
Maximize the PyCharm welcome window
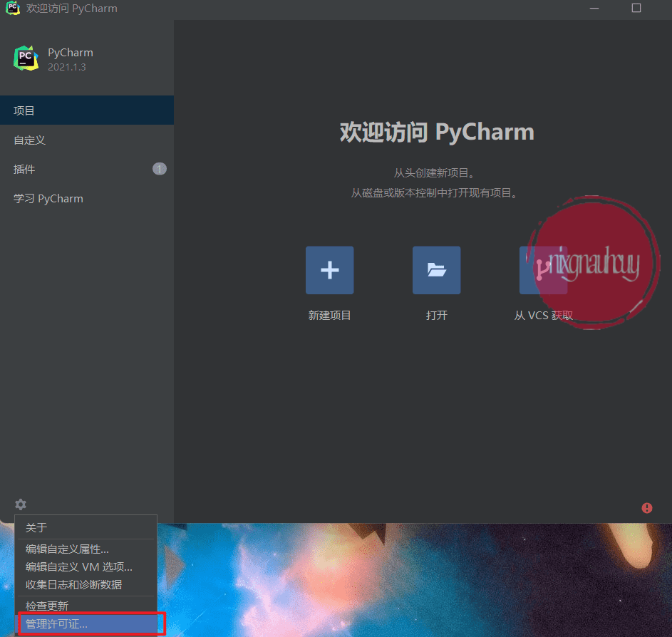click(636, 8)
